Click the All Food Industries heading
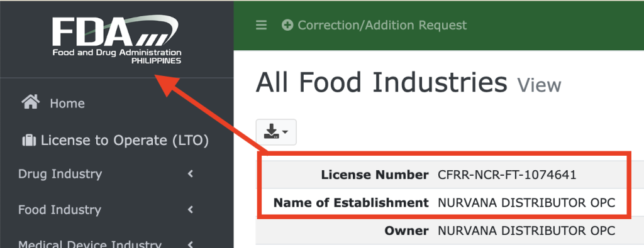644x248 pixels. pyautogui.click(x=382, y=82)
